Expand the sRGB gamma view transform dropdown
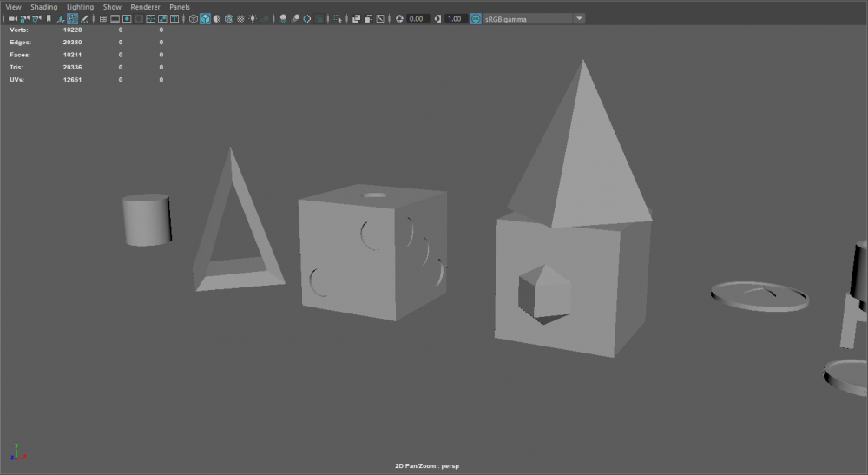The image size is (868, 475). pos(579,18)
